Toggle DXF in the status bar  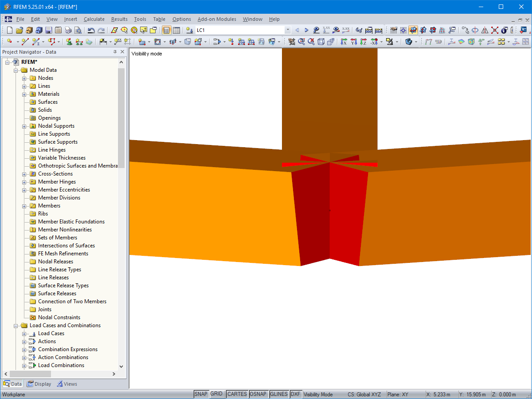tap(295, 394)
